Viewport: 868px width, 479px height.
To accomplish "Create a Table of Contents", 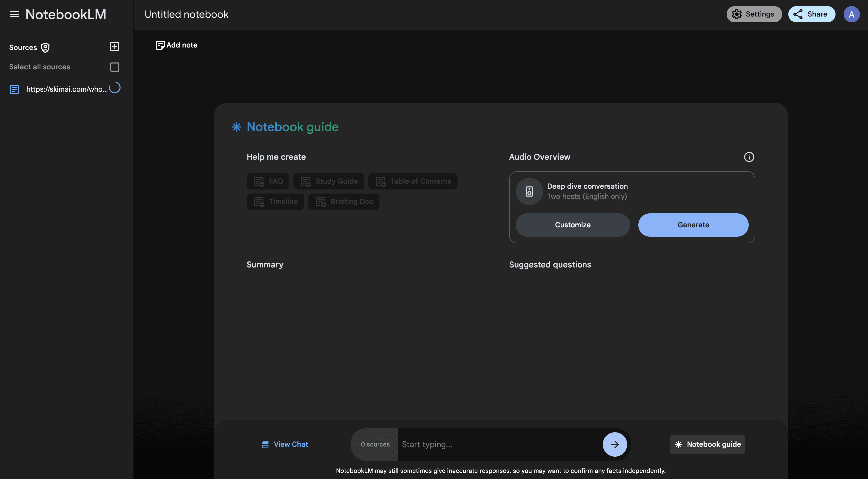I will 413,181.
